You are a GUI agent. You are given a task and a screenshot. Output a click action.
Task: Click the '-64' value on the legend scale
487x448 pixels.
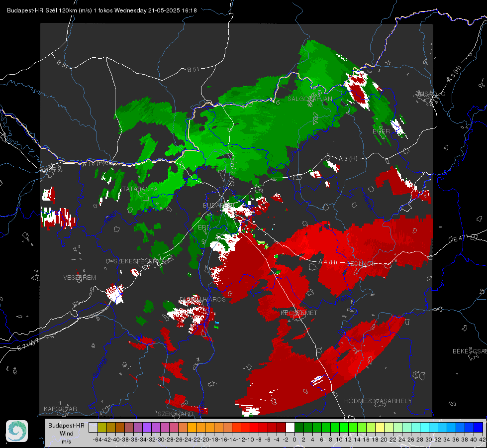[x=97, y=440]
